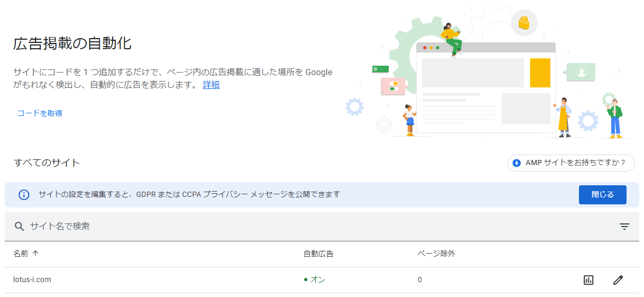Click the 名前 sort arrow icon

click(x=35, y=254)
